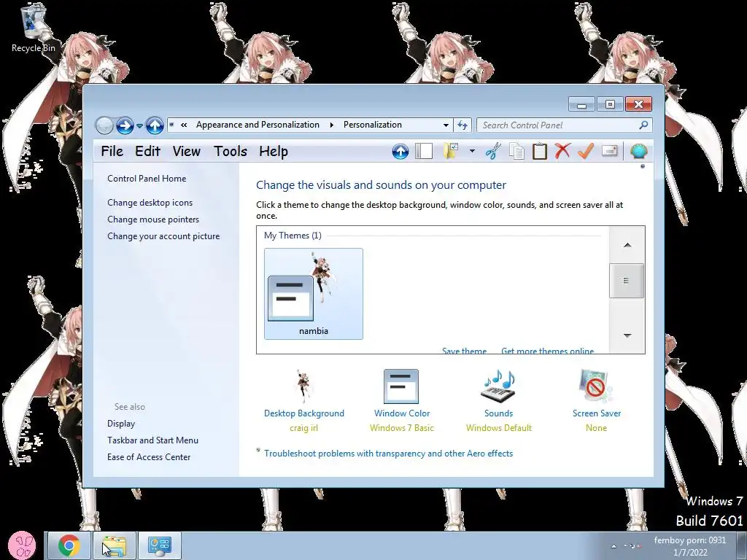Click the Screen Saver text link

[x=597, y=413]
